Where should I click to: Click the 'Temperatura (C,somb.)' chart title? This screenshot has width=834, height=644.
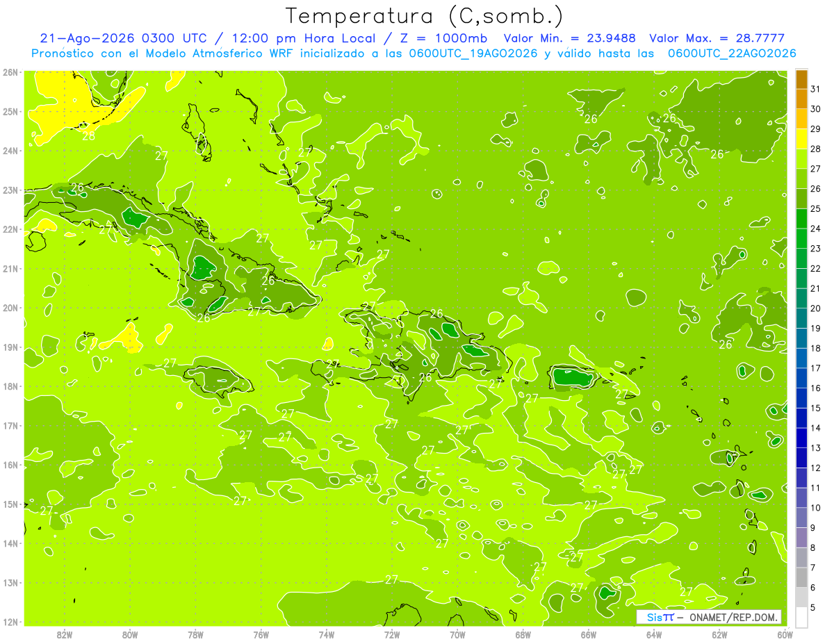425,16
